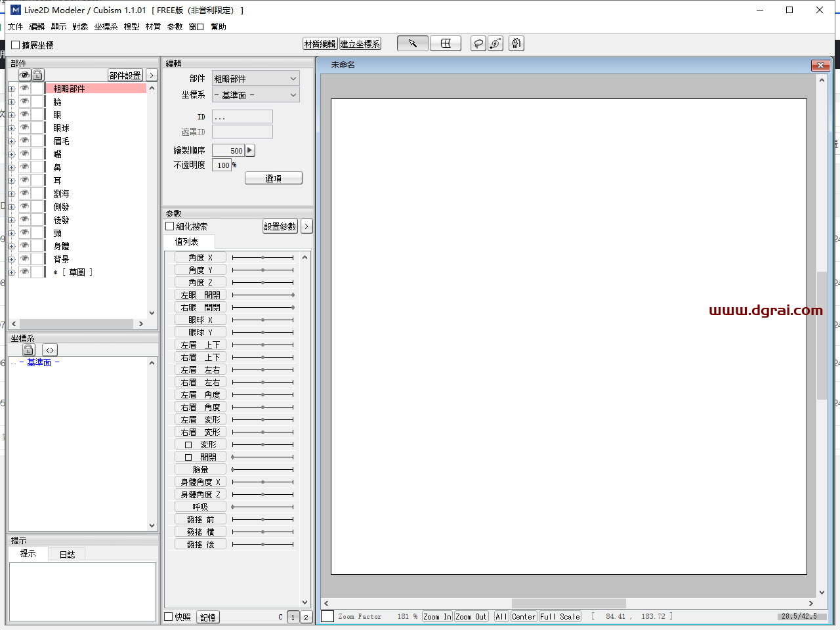
Task: Open the 文件 menu
Action: 16,27
